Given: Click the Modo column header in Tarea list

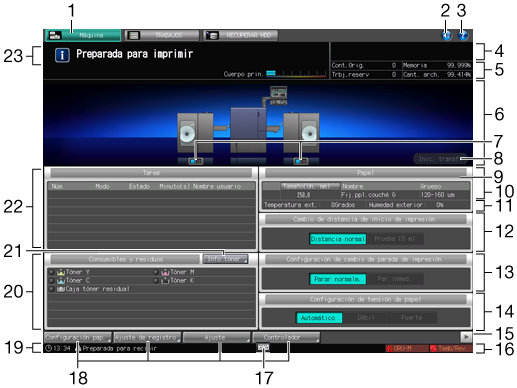Looking at the screenshot, I should [x=102, y=186].
